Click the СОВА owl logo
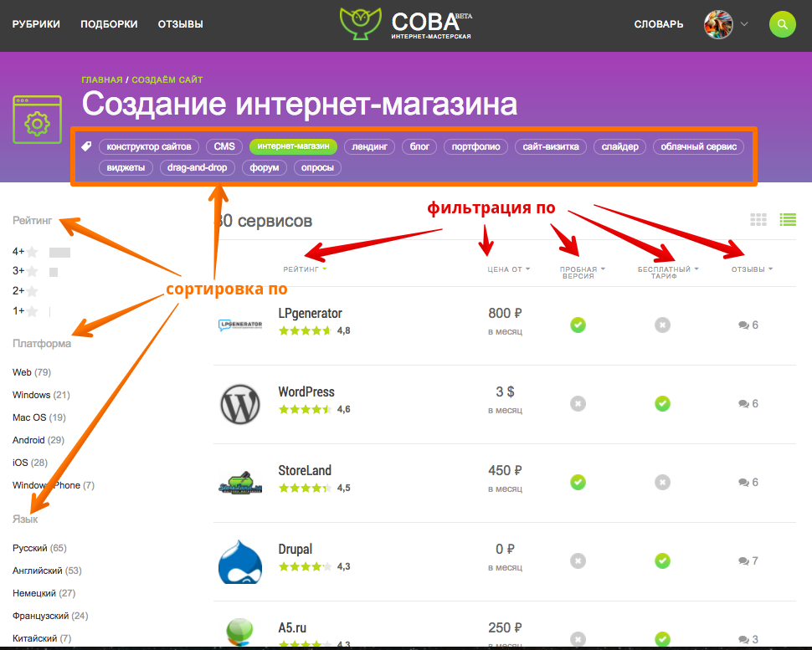812x650 pixels. 360,24
